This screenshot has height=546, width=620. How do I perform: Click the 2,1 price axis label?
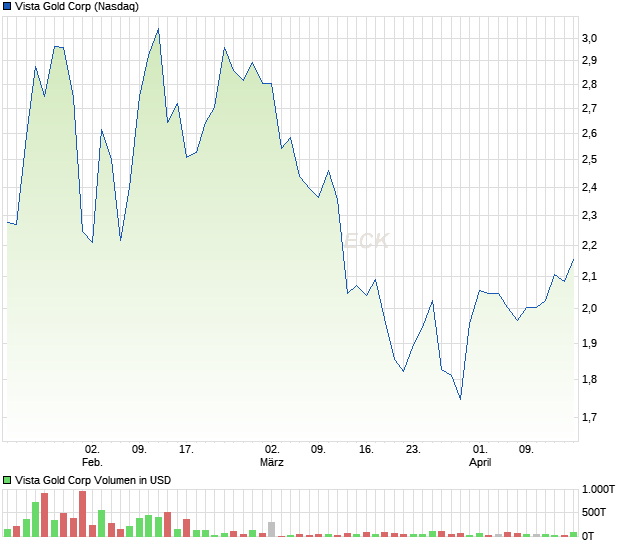(x=589, y=276)
